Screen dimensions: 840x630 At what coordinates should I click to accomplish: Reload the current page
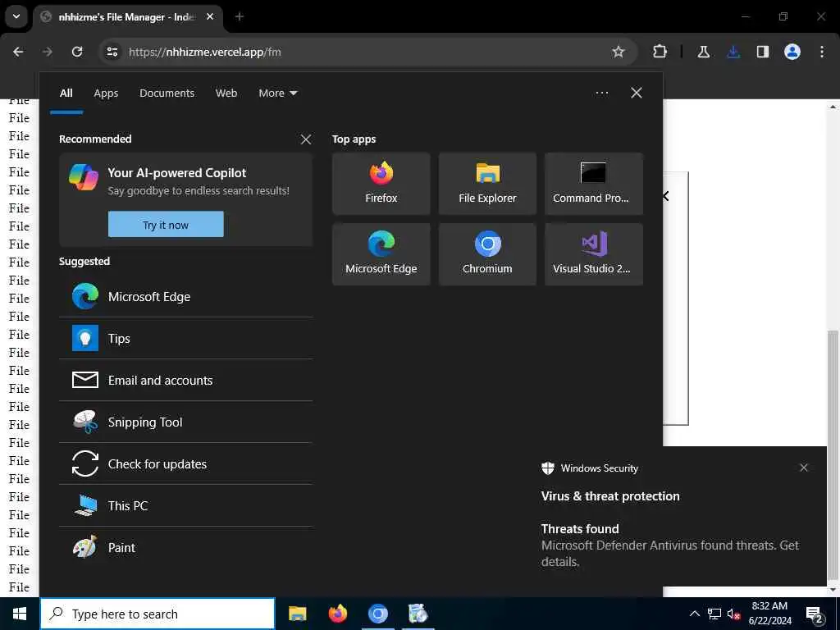[x=77, y=52]
